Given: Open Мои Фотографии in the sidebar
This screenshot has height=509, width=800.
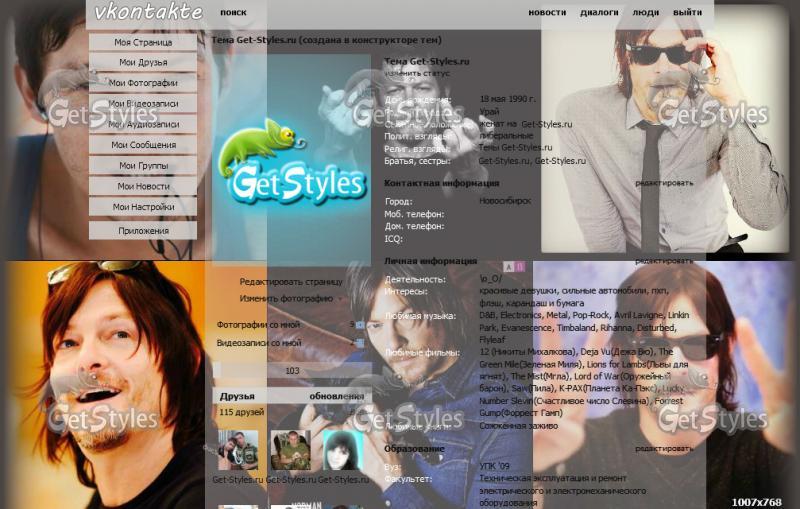Looking at the screenshot, I should 143,83.
